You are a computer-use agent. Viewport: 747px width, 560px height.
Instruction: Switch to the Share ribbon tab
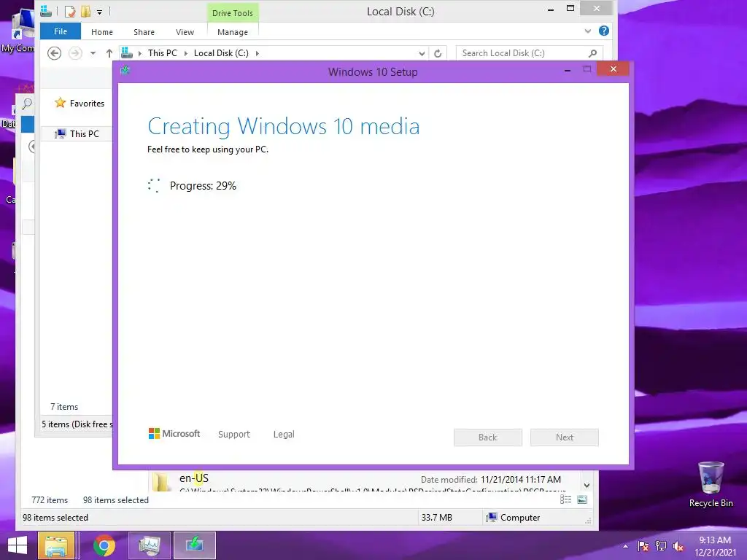tap(144, 32)
